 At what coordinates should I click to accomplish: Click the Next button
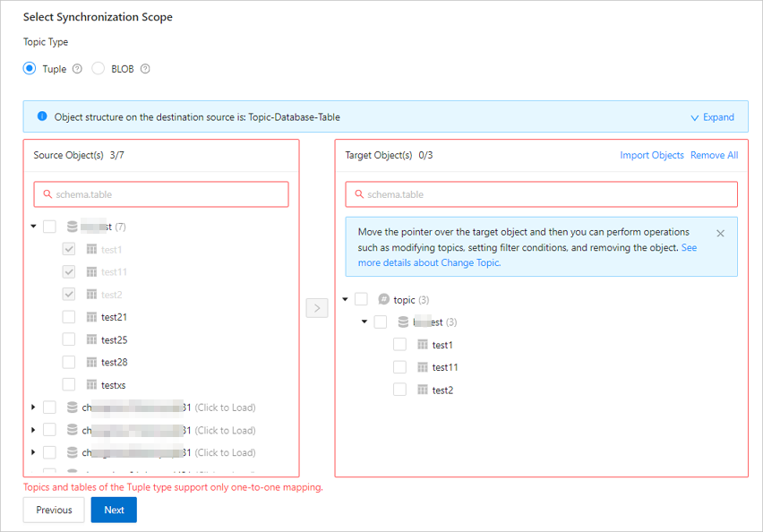coord(114,510)
